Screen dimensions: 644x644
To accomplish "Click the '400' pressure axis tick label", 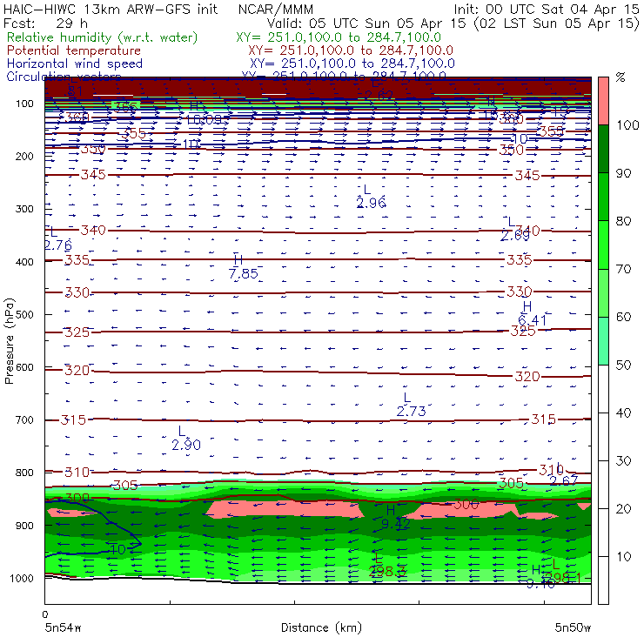I will click(x=24, y=262).
